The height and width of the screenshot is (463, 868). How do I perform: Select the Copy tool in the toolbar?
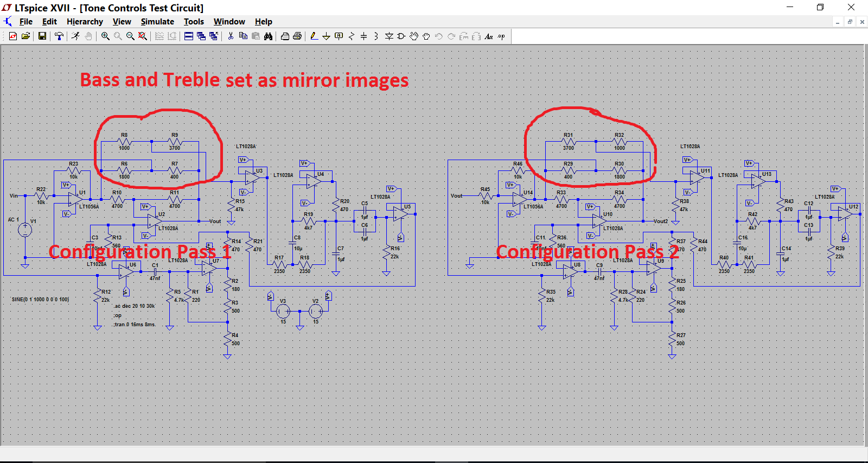point(243,36)
